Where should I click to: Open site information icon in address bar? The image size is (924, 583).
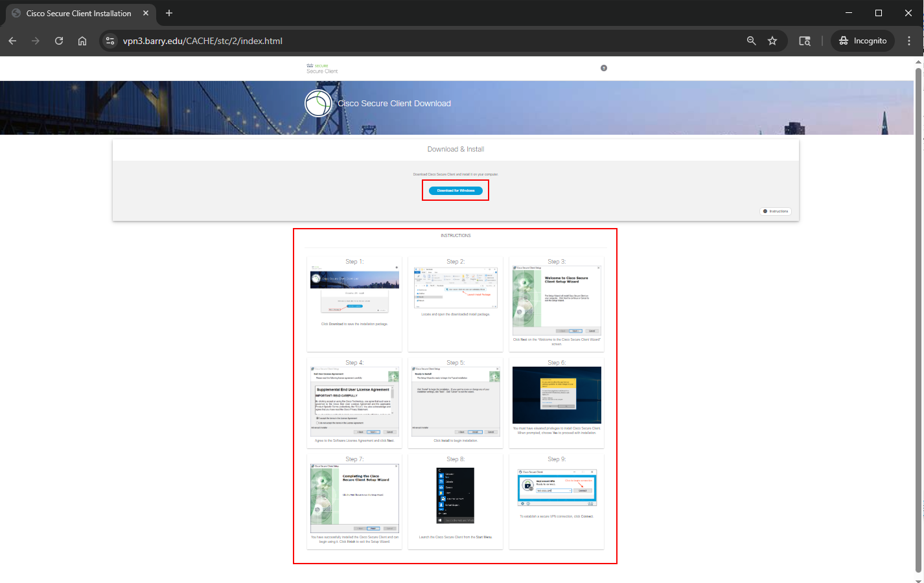pos(110,41)
